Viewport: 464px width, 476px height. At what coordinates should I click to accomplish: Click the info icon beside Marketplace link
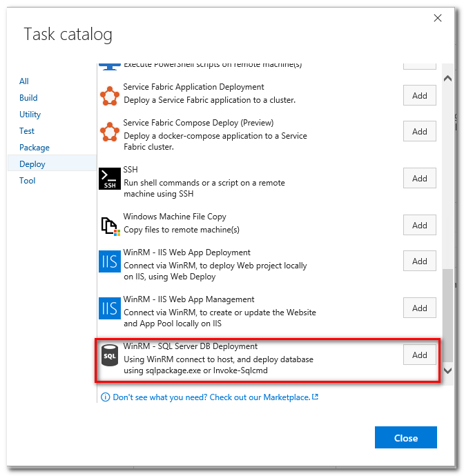(105, 397)
